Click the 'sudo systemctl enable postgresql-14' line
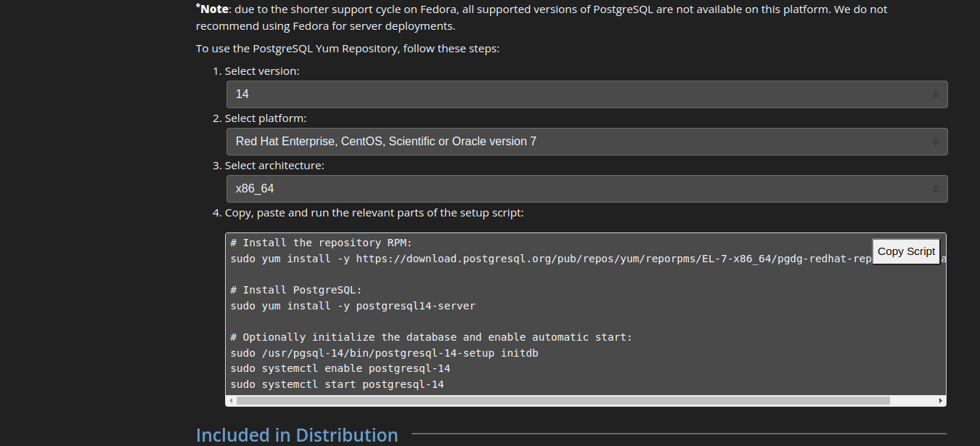The image size is (980, 446). [340, 369]
